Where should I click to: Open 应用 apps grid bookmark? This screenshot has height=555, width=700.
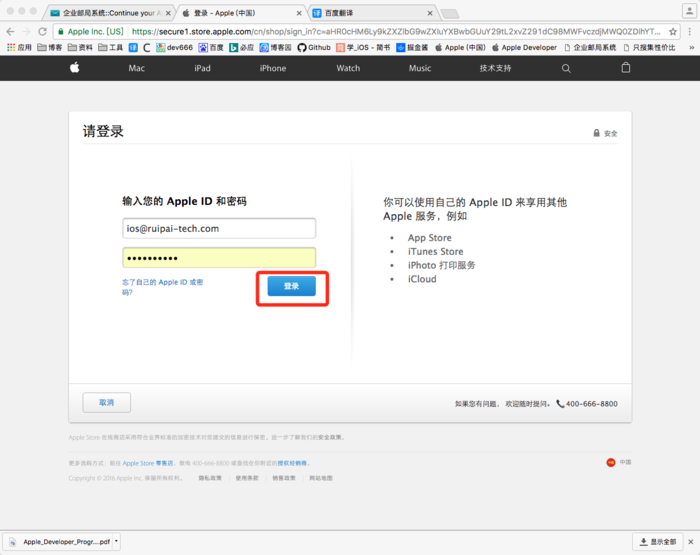pyautogui.click(x=19, y=47)
